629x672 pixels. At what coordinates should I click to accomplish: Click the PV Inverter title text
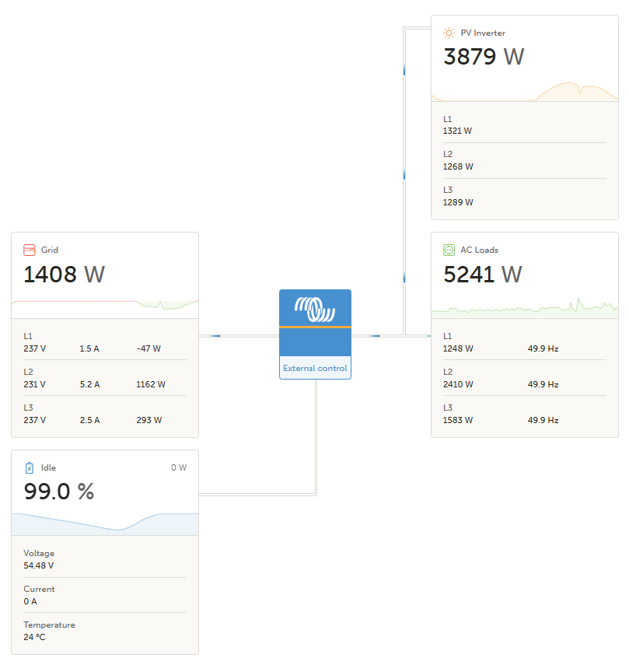pos(483,33)
